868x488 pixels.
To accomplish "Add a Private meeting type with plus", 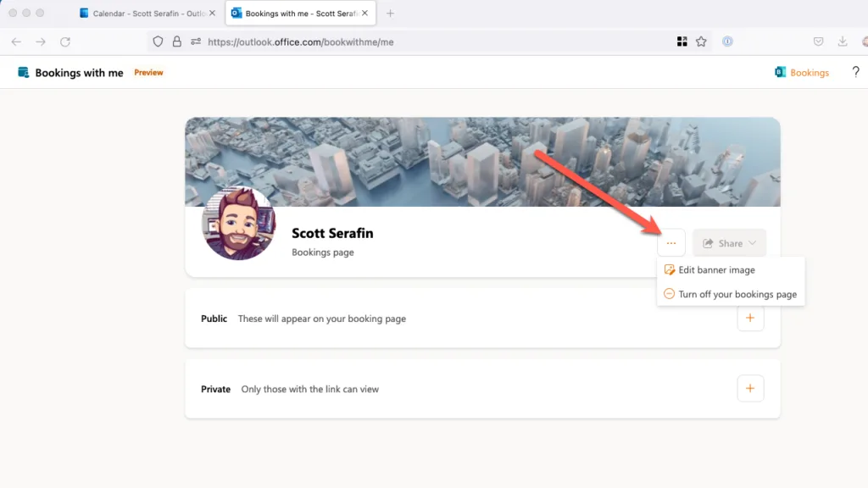I will tap(750, 388).
